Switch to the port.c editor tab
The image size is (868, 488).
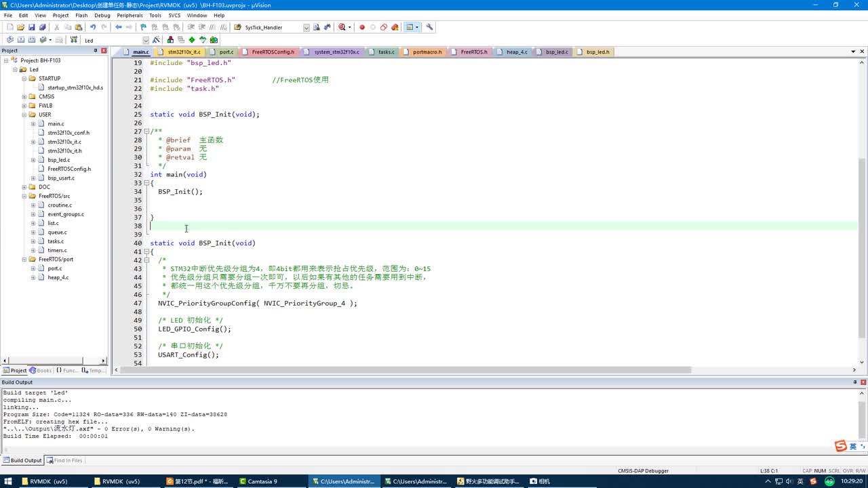(x=222, y=52)
